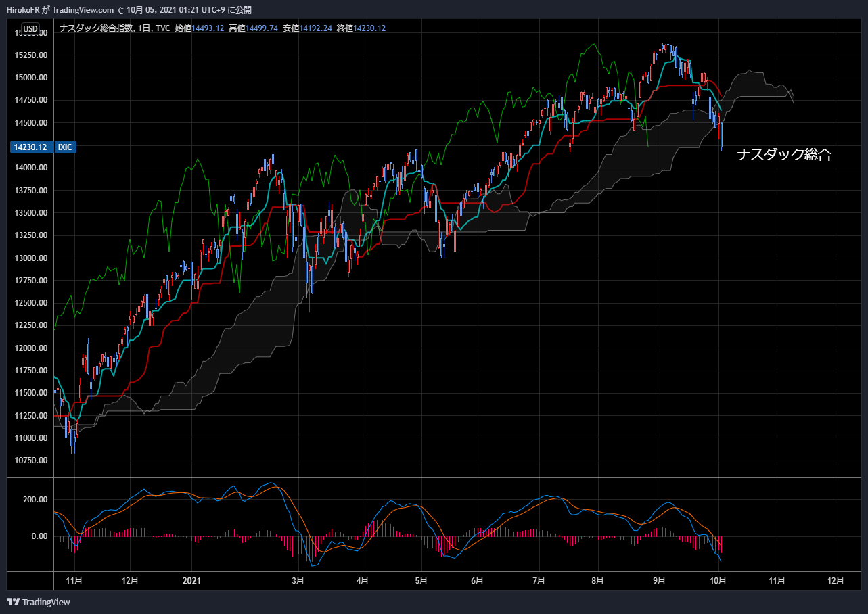Click the 8月 time axis label
868x614 pixels.
point(598,580)
